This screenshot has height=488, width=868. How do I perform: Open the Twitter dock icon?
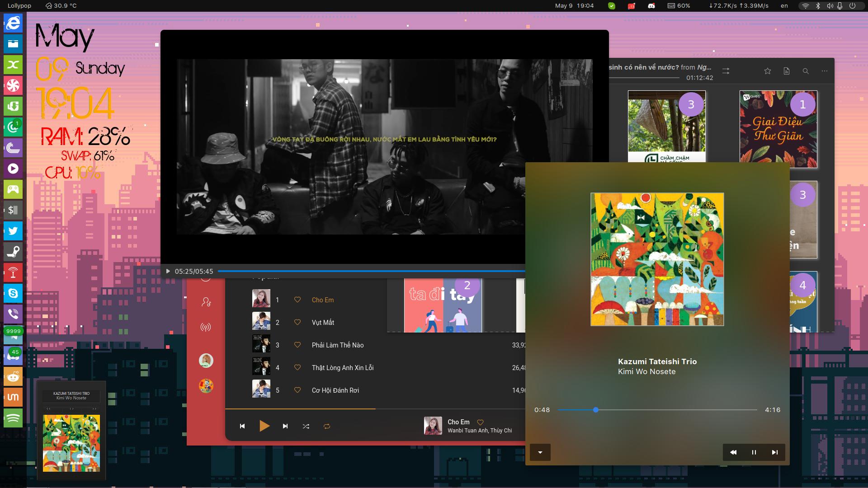13,231
